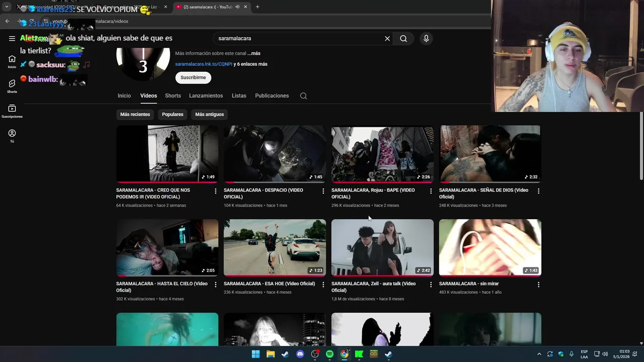Open DESPACIO (VIDEO OFICIAL) title link
Image resolution: width=644 pixels, height=362 pixels.
(263, 194)
